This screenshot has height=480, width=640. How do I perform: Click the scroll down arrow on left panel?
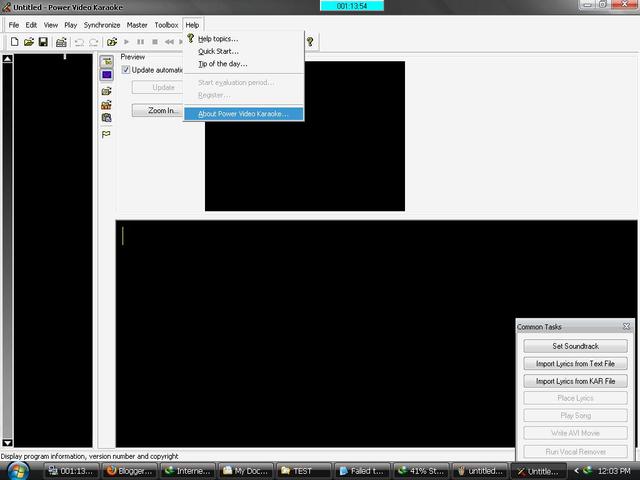(x=7, y=443)
